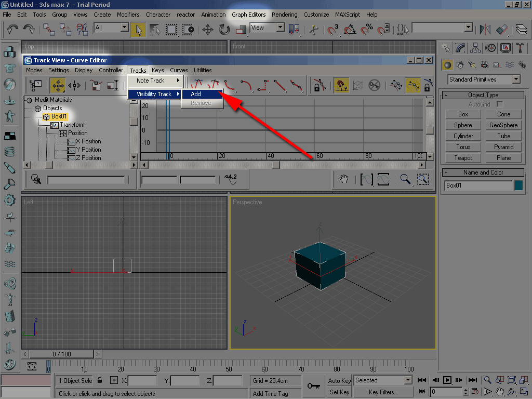Click the Toggle Key Mode key icon
The image size is (532, 399).
pyautogui.click(x=313, y=386)
